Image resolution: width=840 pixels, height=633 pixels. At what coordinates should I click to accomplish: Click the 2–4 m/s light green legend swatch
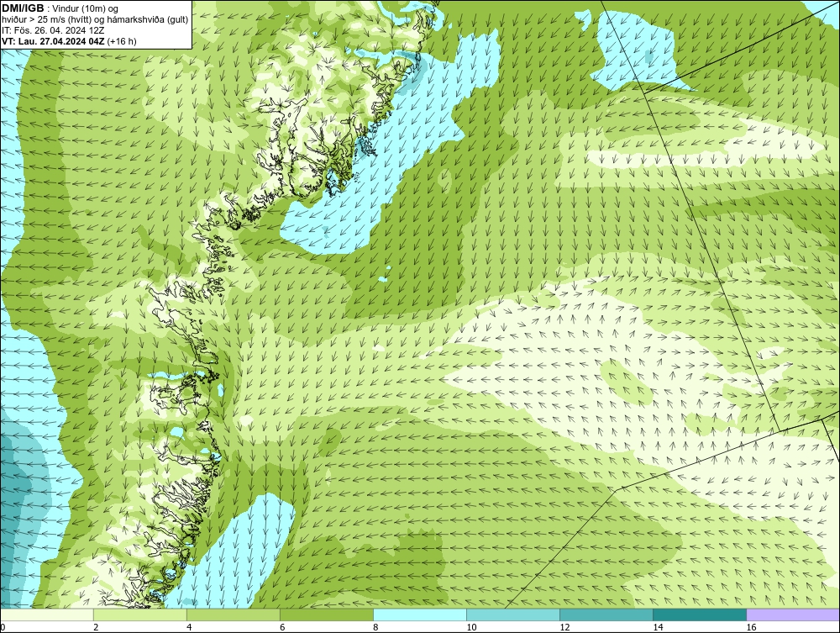(x=140, y=615)
